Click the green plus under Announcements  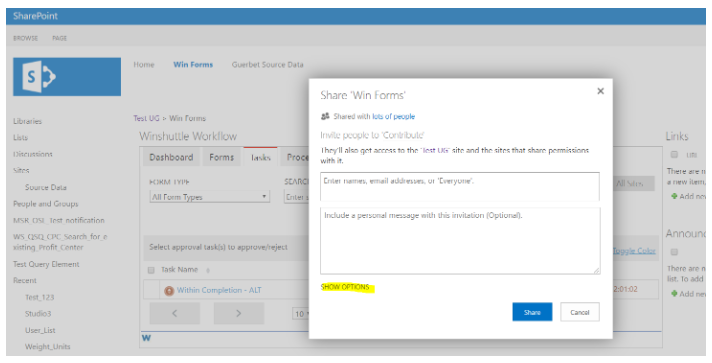674,293
